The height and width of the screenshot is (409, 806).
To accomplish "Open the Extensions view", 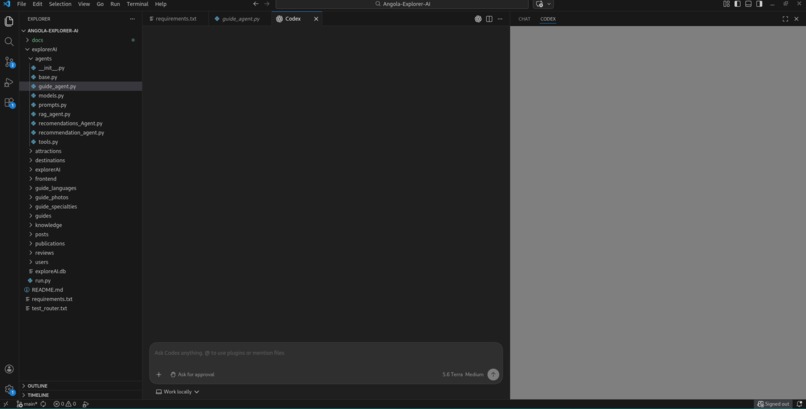I will point(9,103).
